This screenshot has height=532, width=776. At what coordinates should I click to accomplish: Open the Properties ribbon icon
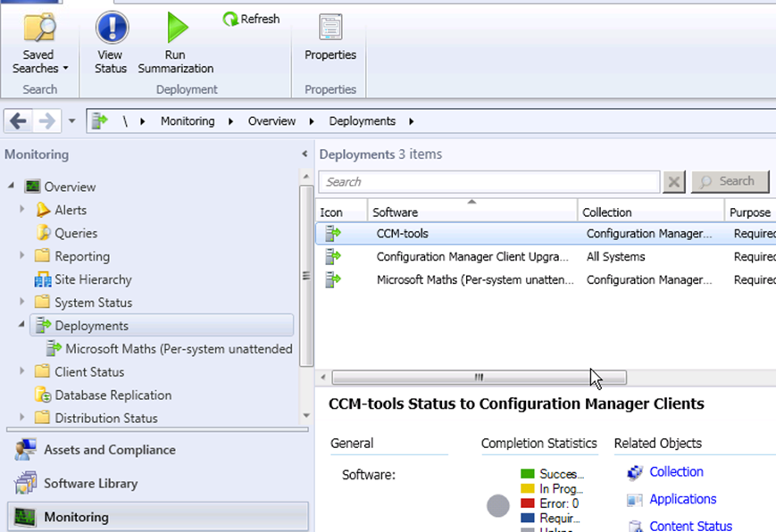click(x=330, y=27)
